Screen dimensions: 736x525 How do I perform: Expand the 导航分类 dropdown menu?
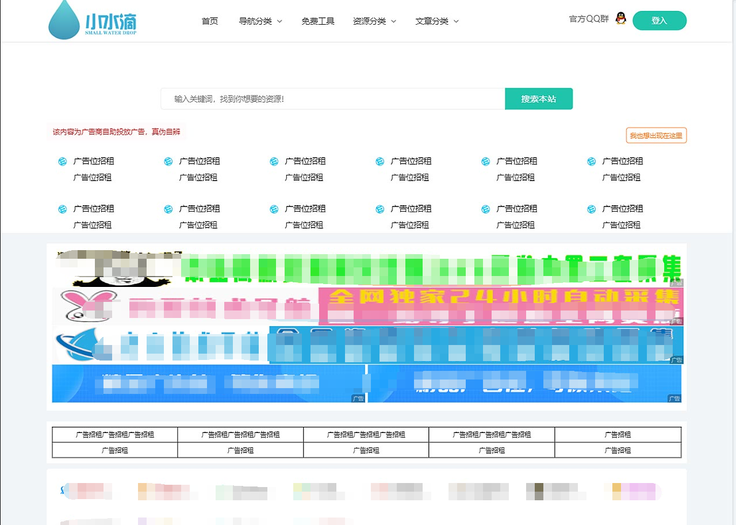(260, 20)
